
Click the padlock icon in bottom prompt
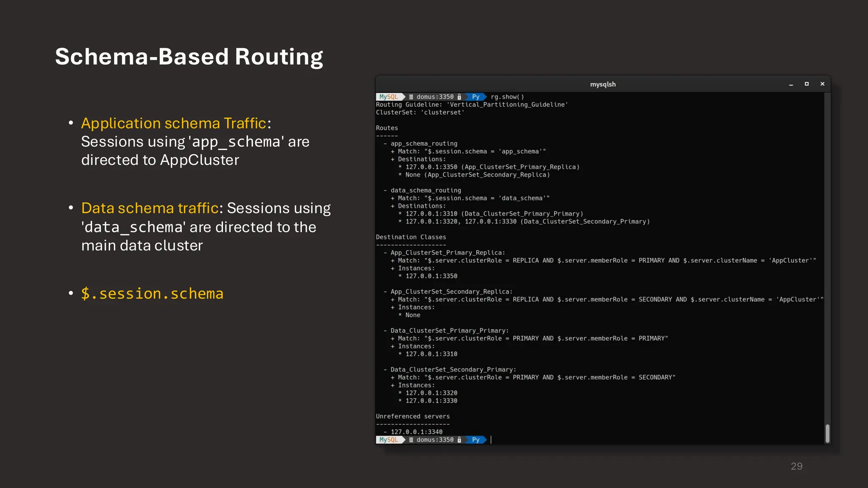tap(459, 440)
